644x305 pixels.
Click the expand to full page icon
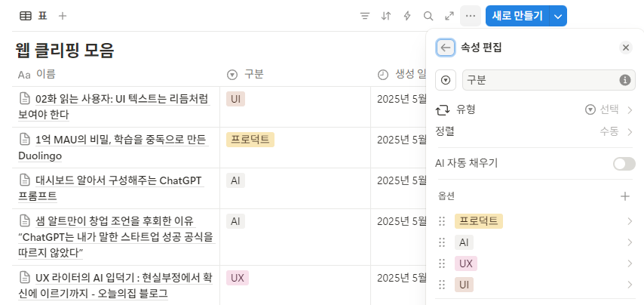pyautogui.click(x=449, y=16)
